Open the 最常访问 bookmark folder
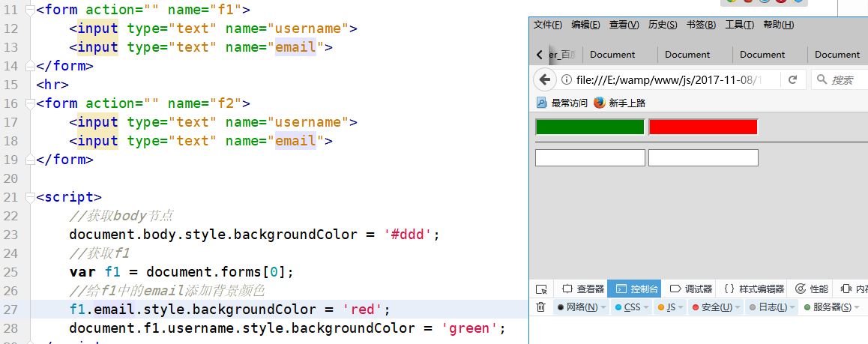Screen dimensions: 868x344 coord(562,103)
